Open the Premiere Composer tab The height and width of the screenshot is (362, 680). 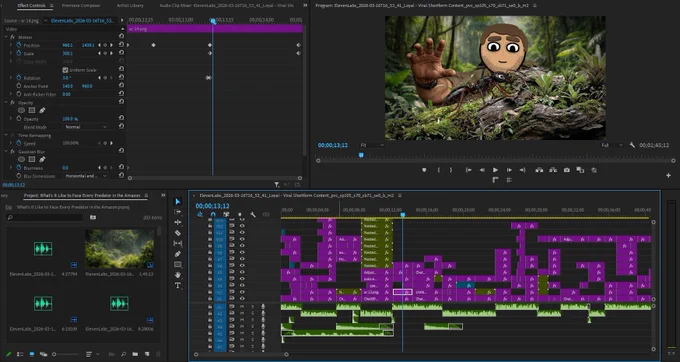tap(81, 6)
